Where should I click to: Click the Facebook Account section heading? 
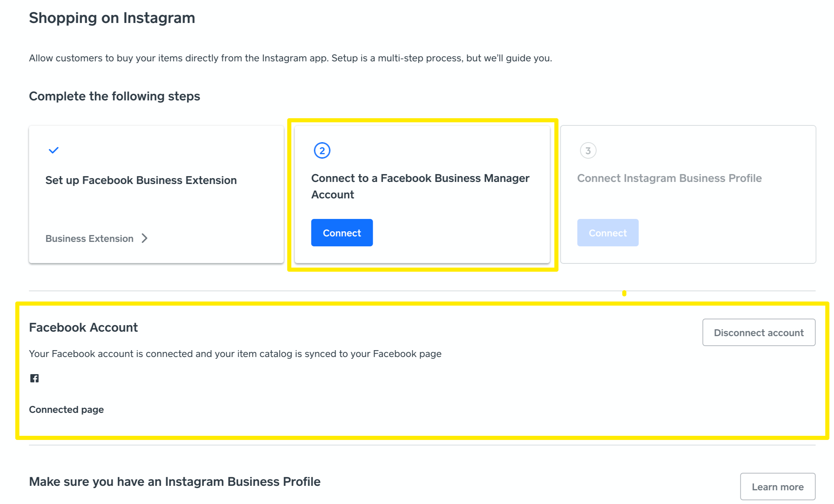click(83, 327)
